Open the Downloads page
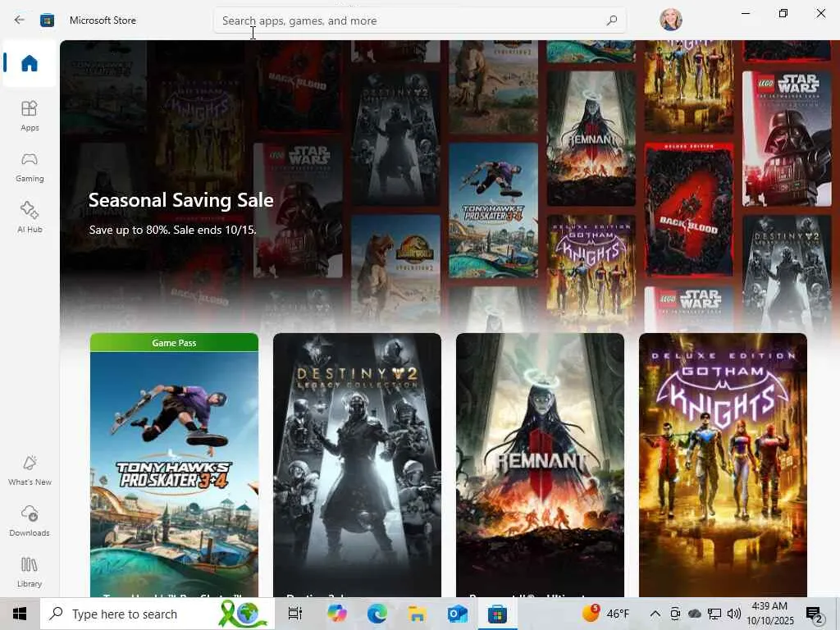840x630 pixels. click(x=30, y=521)
